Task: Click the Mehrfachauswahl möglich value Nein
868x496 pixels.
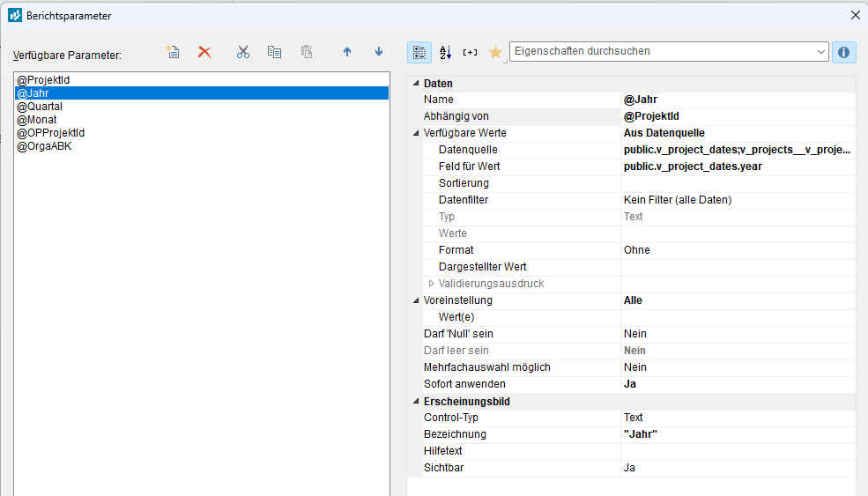Action: pyautogui.click(x=634, y=367)
